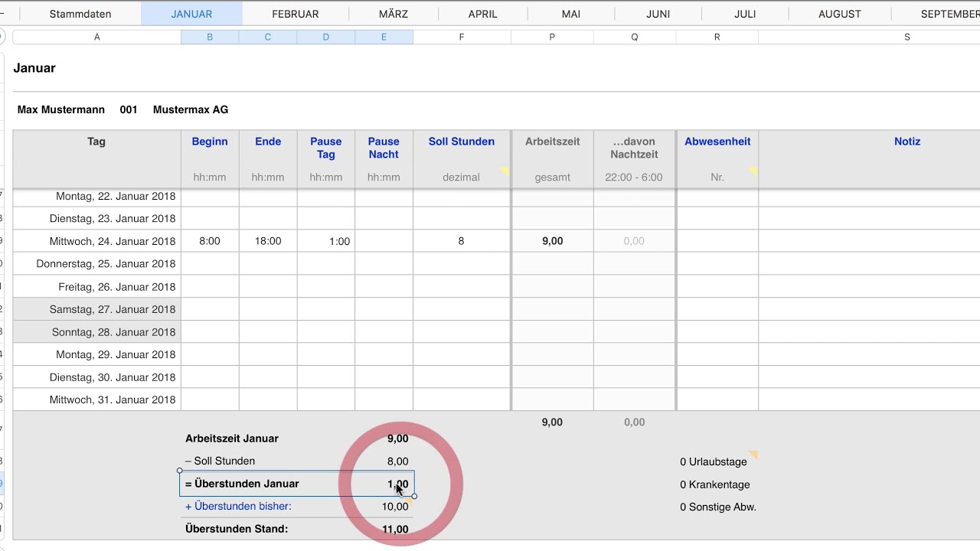Select the Ende cell showing 18:00

(x=268, y=241)
